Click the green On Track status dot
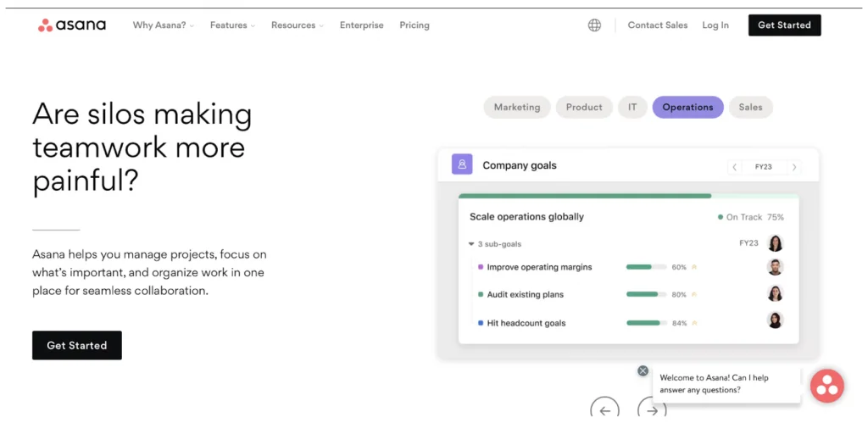868x423 pixels. point(721,217)
